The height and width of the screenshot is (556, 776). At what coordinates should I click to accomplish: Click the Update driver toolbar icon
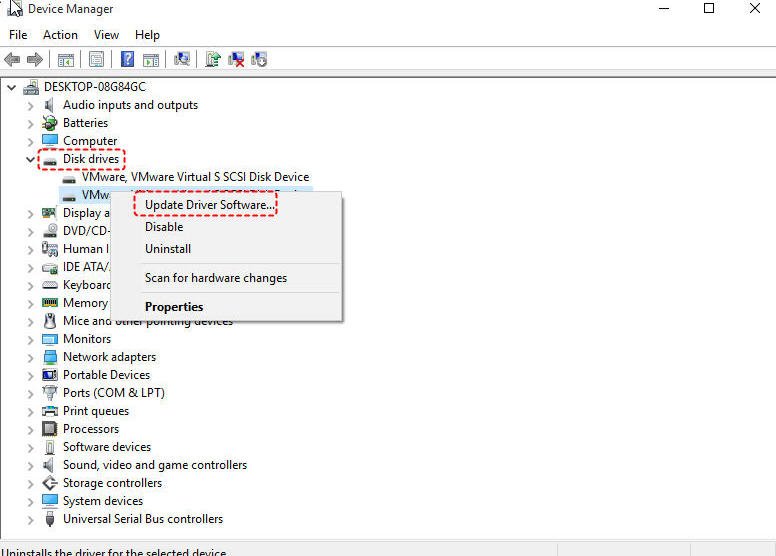[x=213, y=59]
